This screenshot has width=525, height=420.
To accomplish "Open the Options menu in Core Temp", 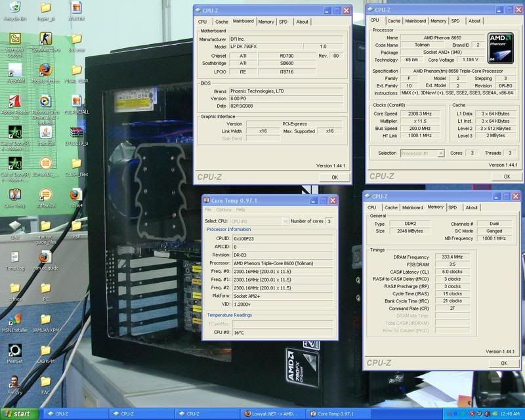I will pyautogui.click(x=224, y=209).
